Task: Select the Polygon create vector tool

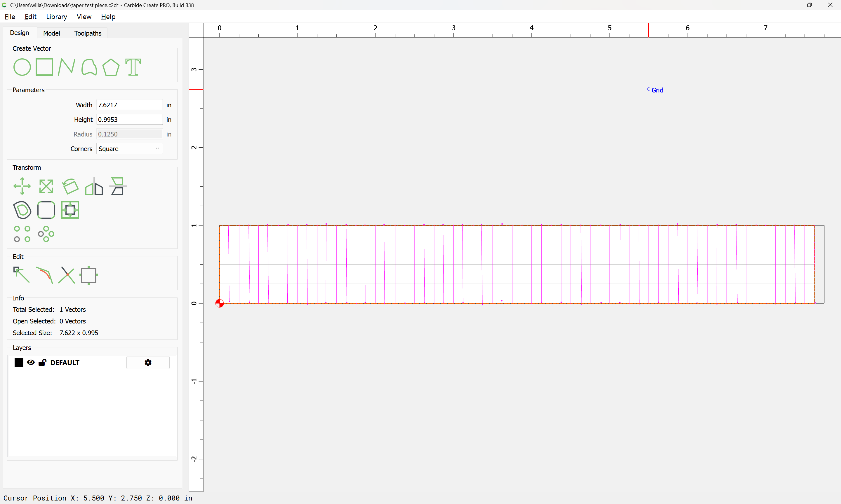Action: point(111,67)
